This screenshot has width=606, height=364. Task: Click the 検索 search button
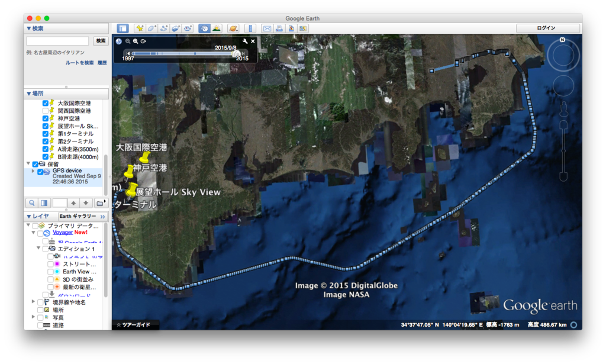pyautogui.click(x=101, y=41)
